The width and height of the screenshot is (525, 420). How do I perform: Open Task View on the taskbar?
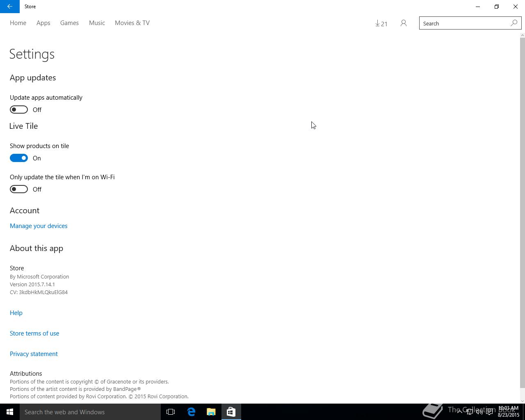coord(171,412)
